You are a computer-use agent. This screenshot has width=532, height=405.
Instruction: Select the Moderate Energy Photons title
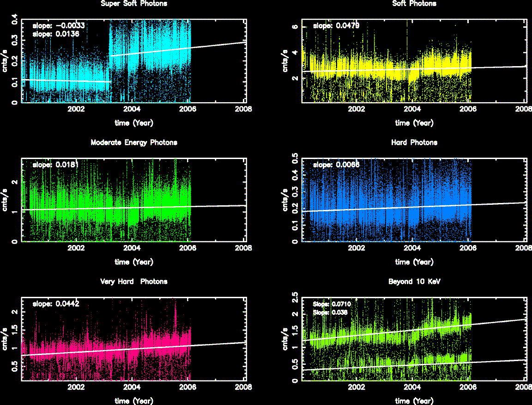click(134, 142)
